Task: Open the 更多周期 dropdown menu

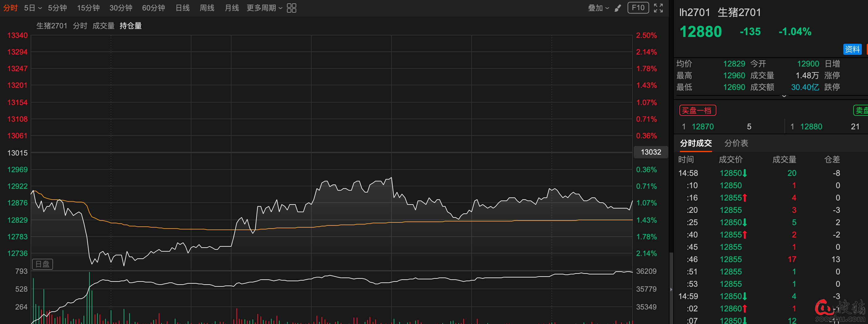Action: pyautogui.click(x=264, y=8)
